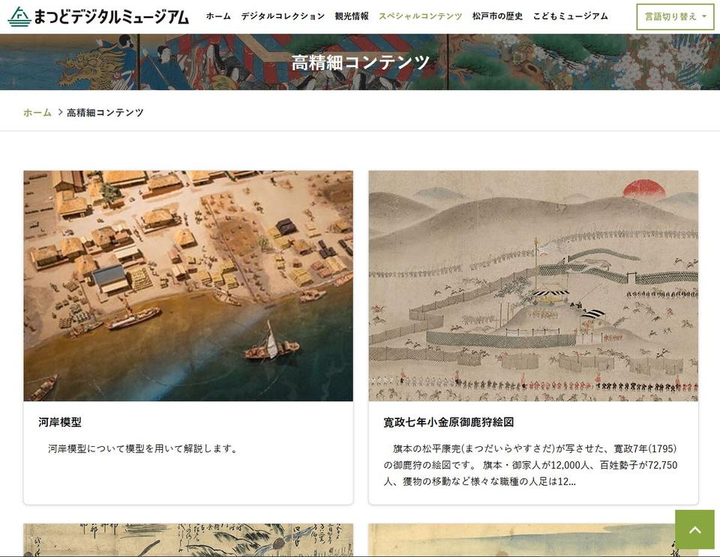Click the breadcrumb chevron separator
The width and height of the screenshot is (720, 557).
[60, 112]
